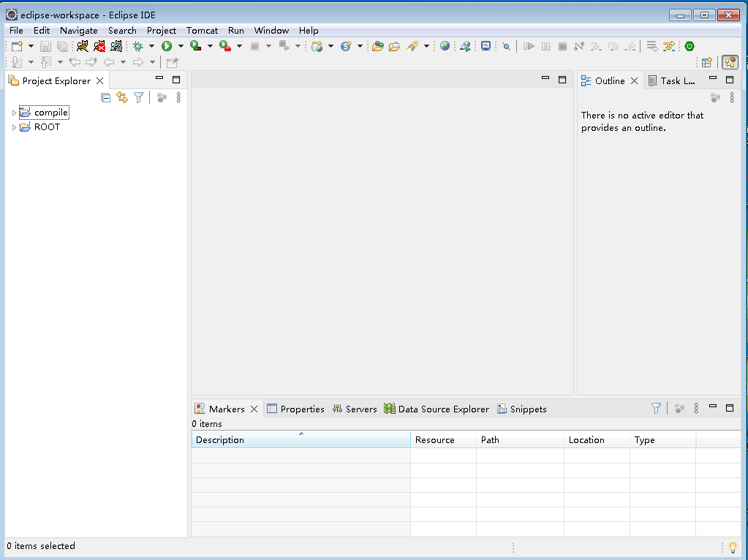
Task: Switch to the Task List tab
Action: click(672, 81)
